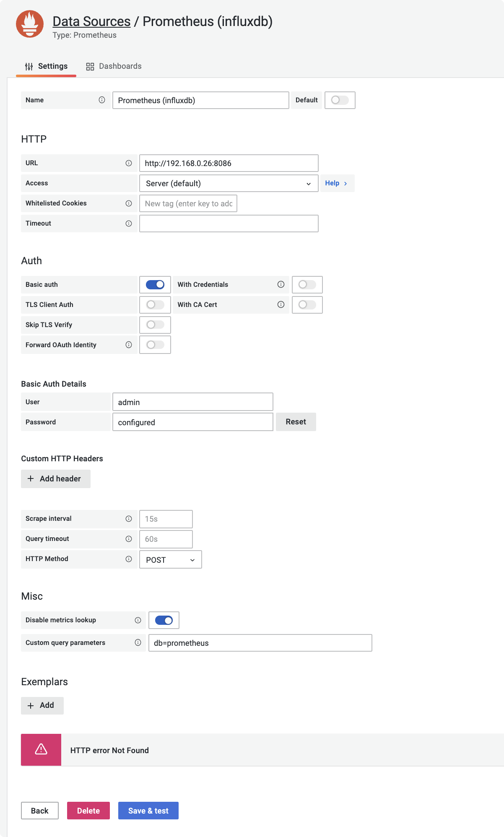
Task: Open the Access dropdown showing Server (default)
Action: click(229, 183)
